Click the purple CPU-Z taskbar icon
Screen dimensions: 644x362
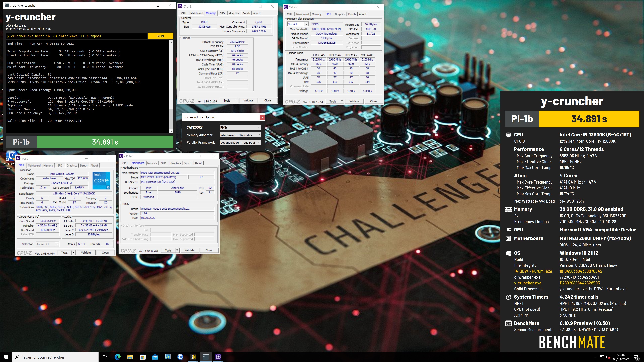(x=218, y=357)
